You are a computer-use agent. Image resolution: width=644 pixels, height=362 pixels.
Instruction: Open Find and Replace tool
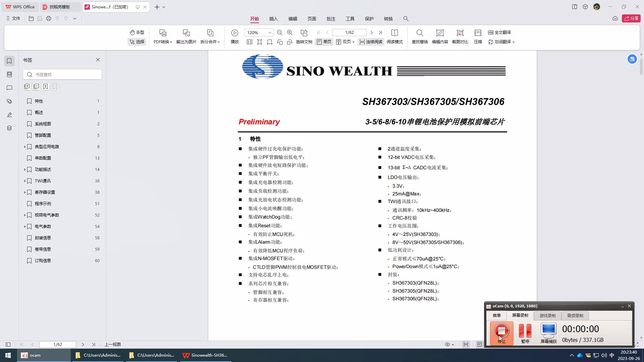pos(420,37)
